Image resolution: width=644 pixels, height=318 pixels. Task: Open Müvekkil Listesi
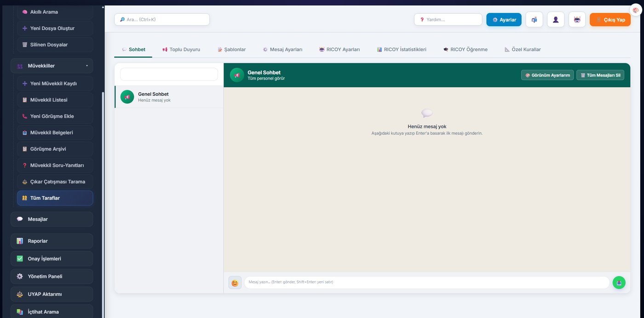(x=55, y=100)
